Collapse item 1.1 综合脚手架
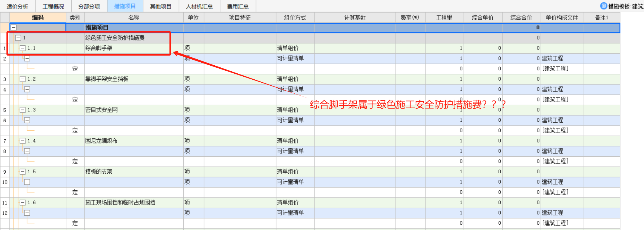Image resolution: width=644 pixels, height=230 pixels. (23, 48)
